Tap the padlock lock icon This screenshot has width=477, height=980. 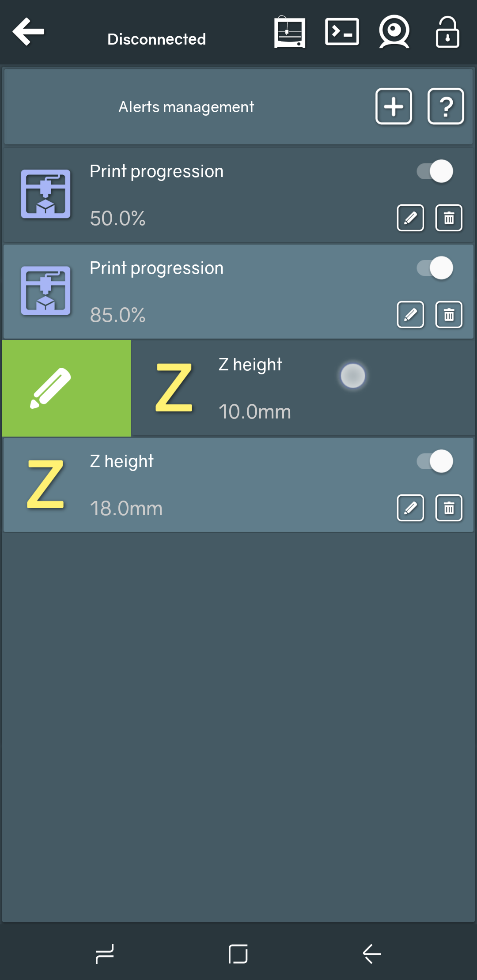point(447,32)
